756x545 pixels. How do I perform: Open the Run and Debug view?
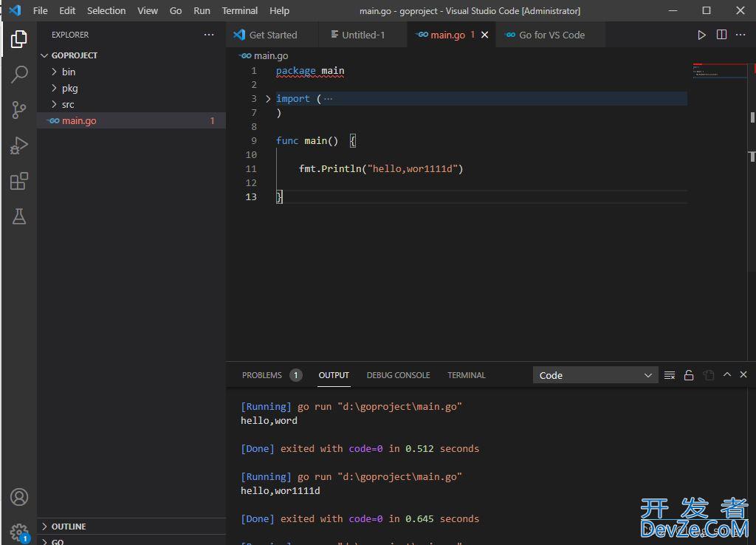[x=18, y=145]
